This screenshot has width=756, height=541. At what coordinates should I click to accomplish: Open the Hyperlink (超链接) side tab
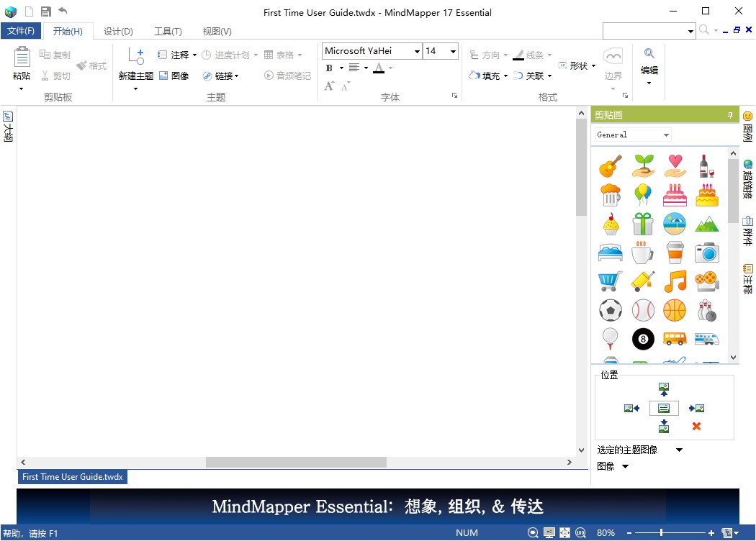pos(747,179)
